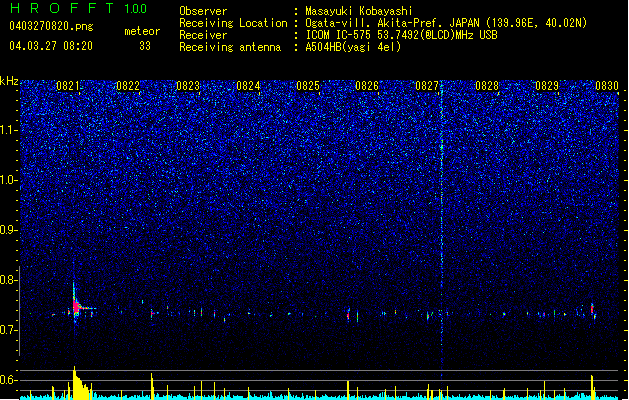Click the 'meteor' label above the count

click(x=142, y=31)
